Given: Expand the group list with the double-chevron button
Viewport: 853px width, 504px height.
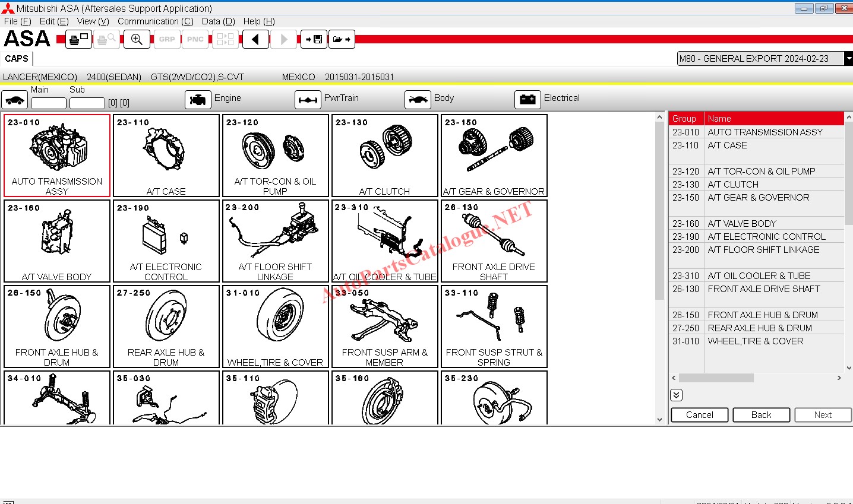Looking at the screenshot, I should [676, 395].
